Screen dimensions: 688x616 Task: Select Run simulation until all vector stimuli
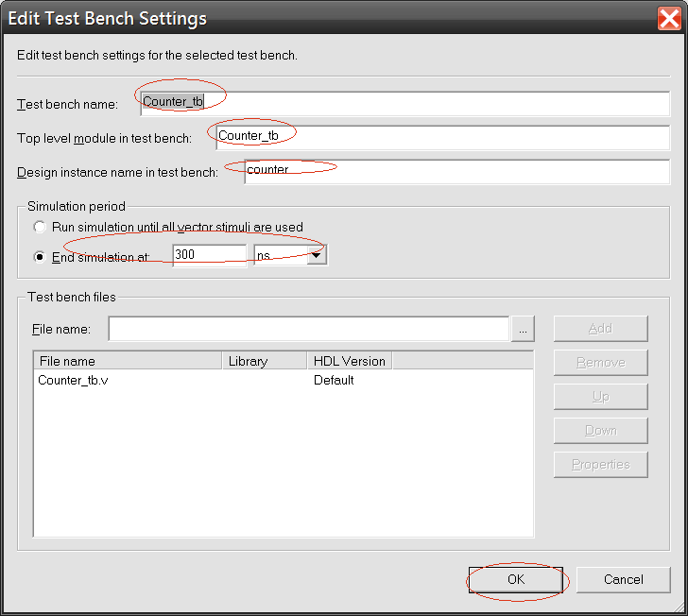click(x=40, y=227)
